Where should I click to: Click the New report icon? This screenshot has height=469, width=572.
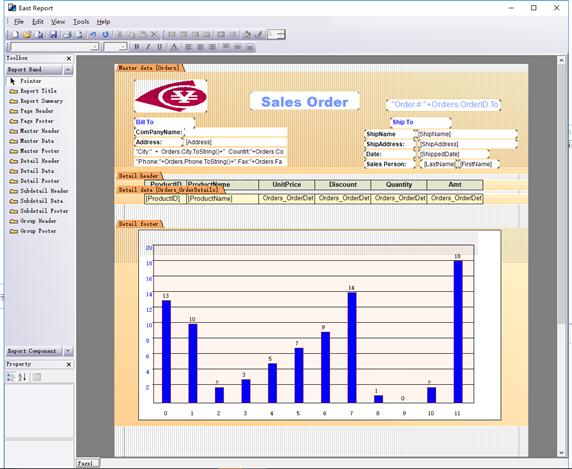coord(15,35)
